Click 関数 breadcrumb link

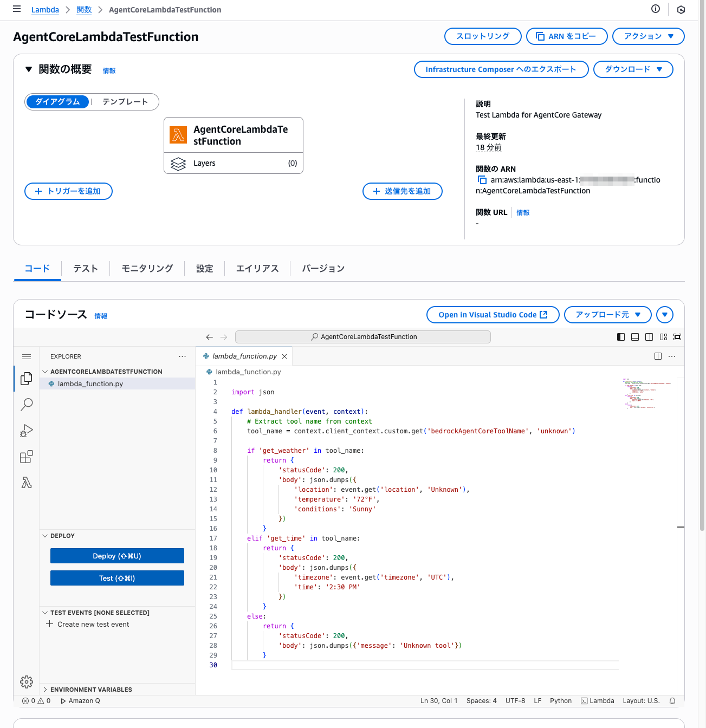coord(84,10)
